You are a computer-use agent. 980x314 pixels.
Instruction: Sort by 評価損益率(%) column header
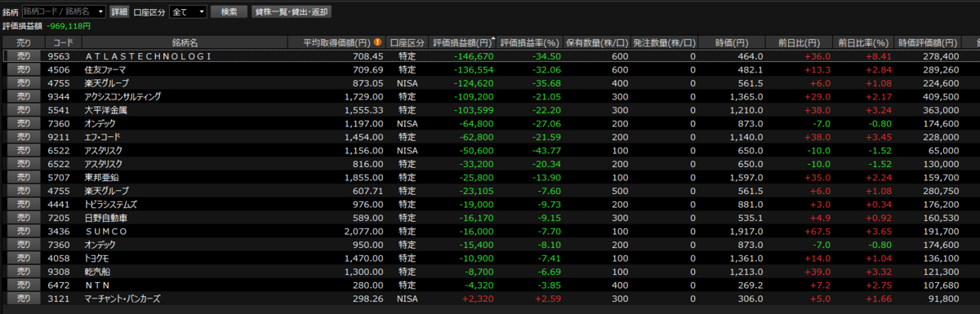pyautogui.click(x=529, y=42)
